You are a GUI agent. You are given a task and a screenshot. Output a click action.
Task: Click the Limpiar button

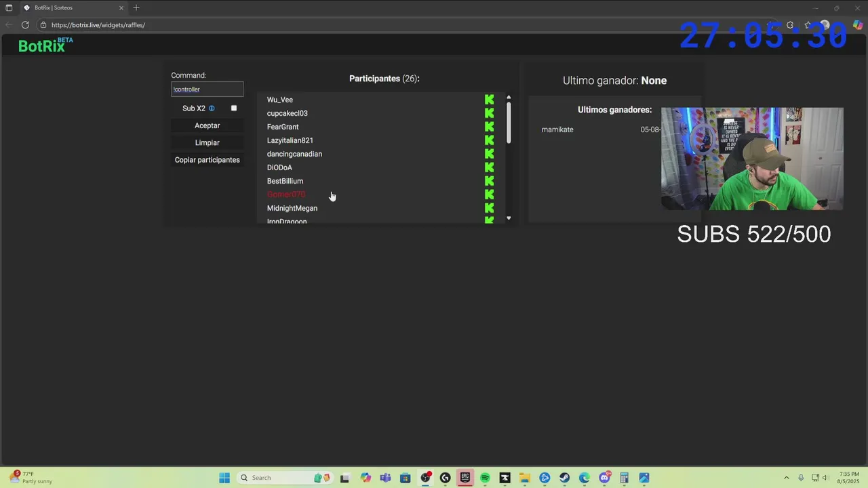pos(208,143)
